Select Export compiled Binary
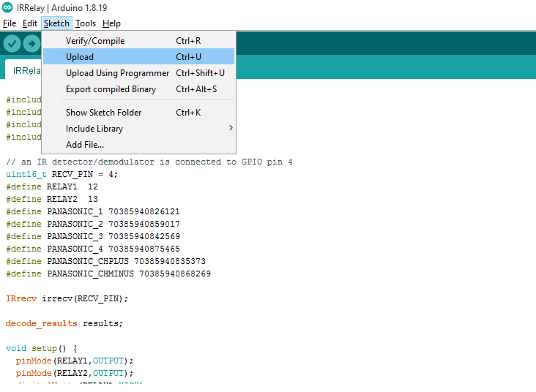Image resolution: width=536 pixels, height=392 pixels. (111, 89)
